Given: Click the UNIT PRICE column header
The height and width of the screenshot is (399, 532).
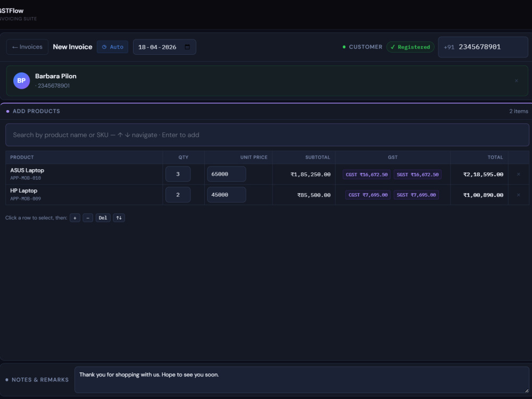Looking at the screenshot, I should (x=254, y=157).
